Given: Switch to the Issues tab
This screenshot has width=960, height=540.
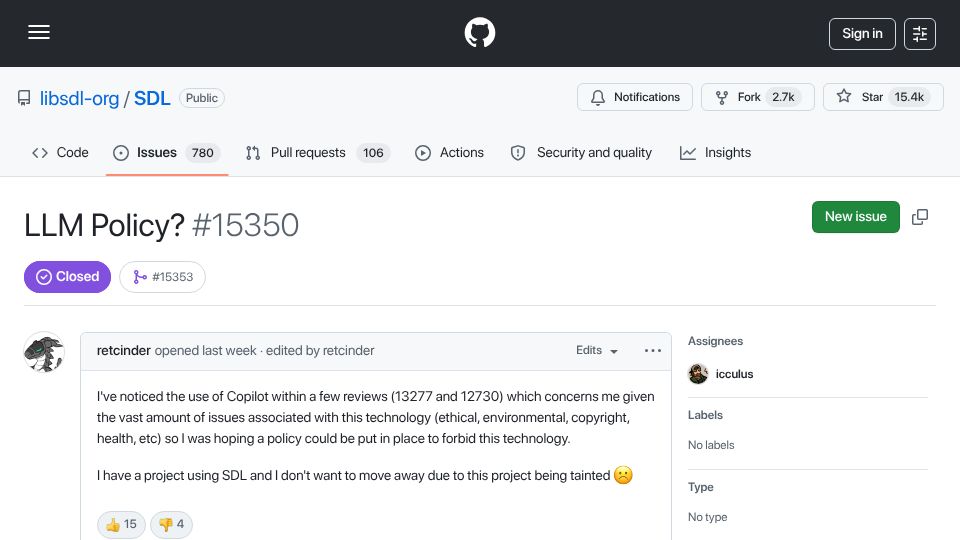Looking at the screenshot, I should coord(167,152).
